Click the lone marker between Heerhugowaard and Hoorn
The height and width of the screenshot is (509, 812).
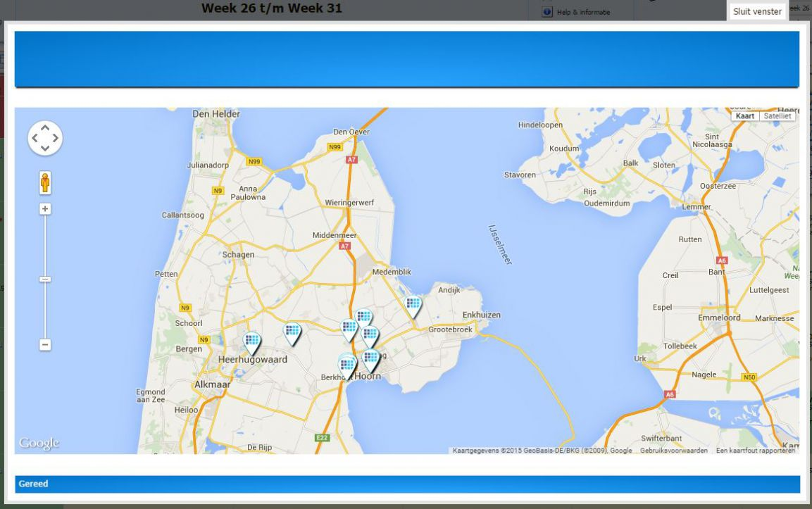[x=292, y=334]
